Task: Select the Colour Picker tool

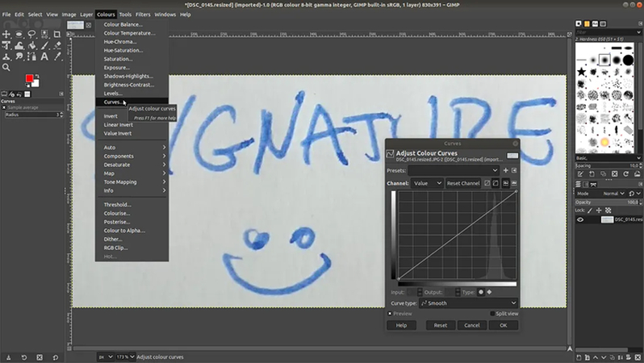Action: 57,56
